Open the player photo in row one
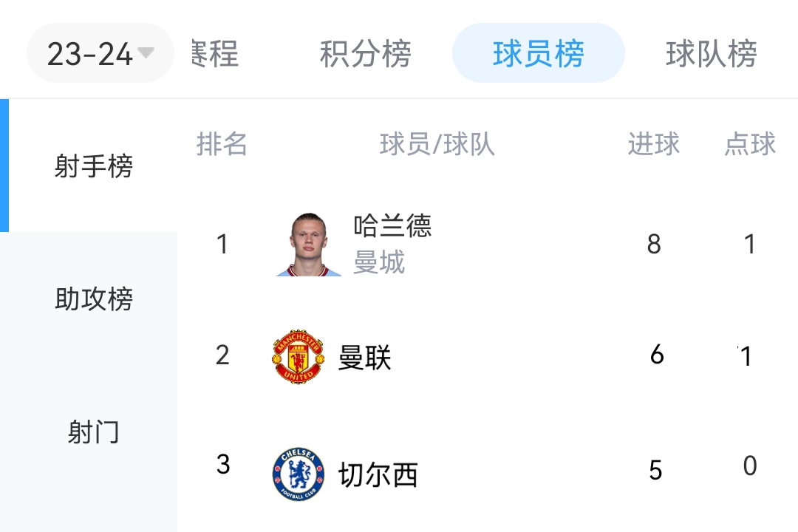This screenshot has width=798, height=532. pos(309,245)
